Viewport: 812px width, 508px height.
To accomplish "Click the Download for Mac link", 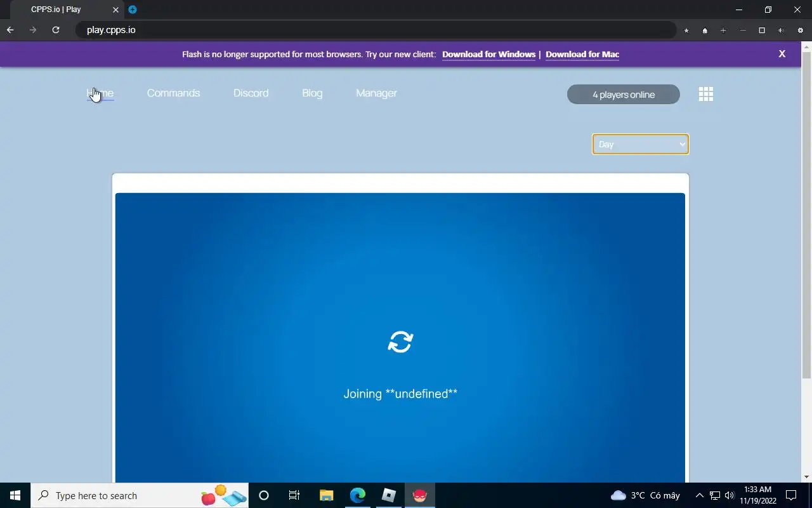I will coord(582,54).
